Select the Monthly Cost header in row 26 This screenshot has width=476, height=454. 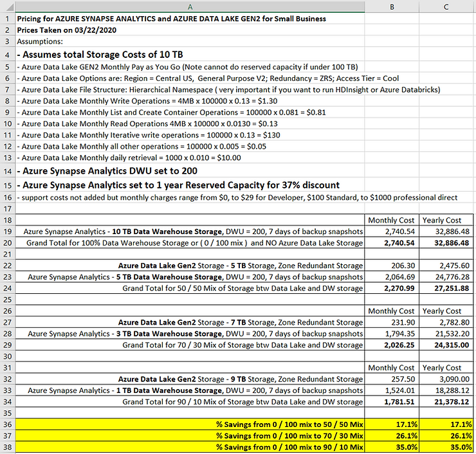click(392, 311)
